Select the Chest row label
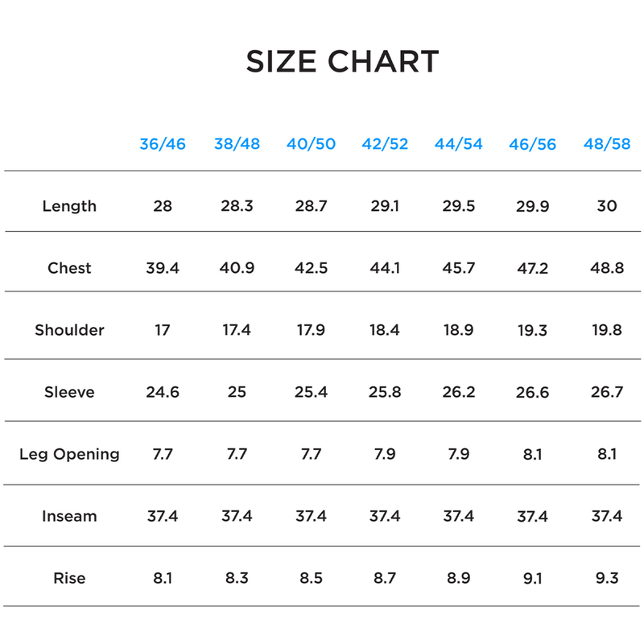644x644 pixels. tap(69, 268)
